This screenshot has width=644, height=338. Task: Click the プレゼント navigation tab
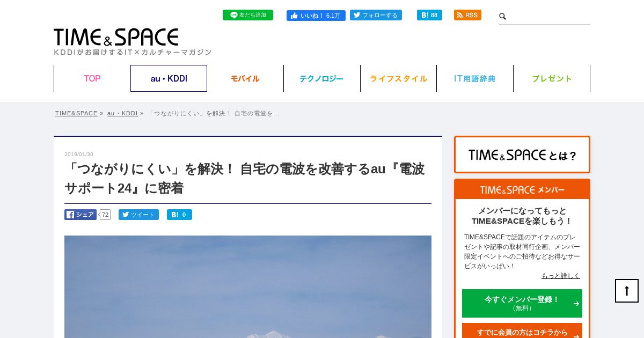pos(552,78)
